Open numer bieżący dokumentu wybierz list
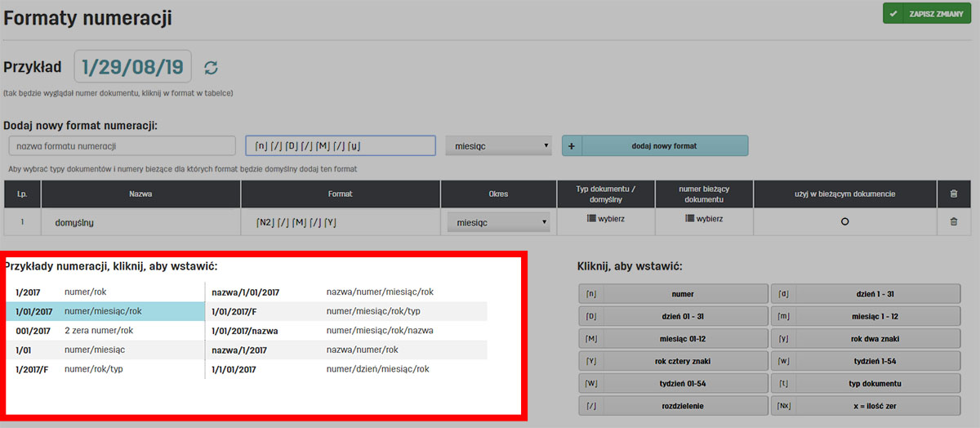Image resolution: width=980 pixels, height=428 pixels. click(703, 219)
